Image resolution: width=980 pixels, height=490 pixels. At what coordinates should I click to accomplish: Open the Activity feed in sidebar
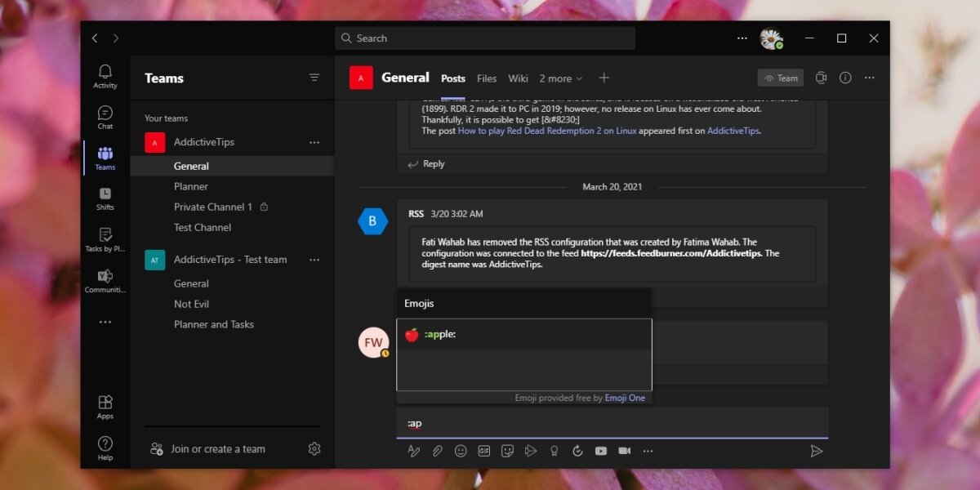tap(105, 76)
